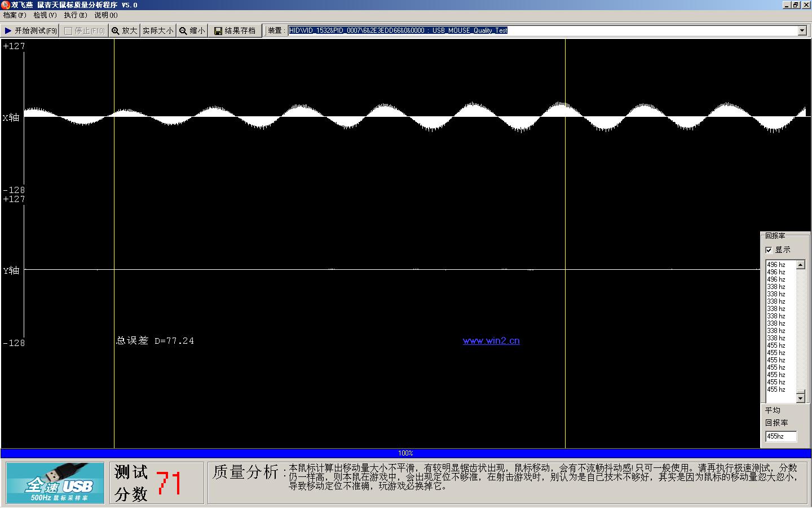812x508 pixels.
Task: Click the 放大 zoom in magnifier
Action: [x=124, y=30]
